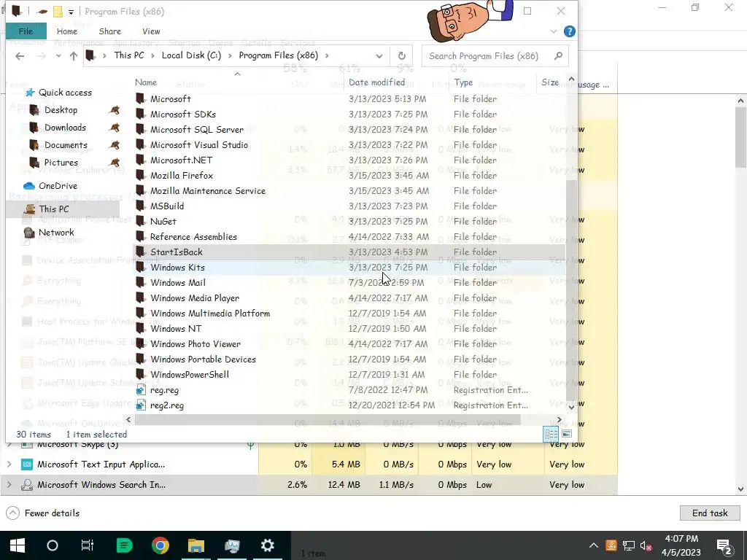Click the Explorer vertical scrollbar thumb
Viewport: 747px width, 560px height.
571,289
